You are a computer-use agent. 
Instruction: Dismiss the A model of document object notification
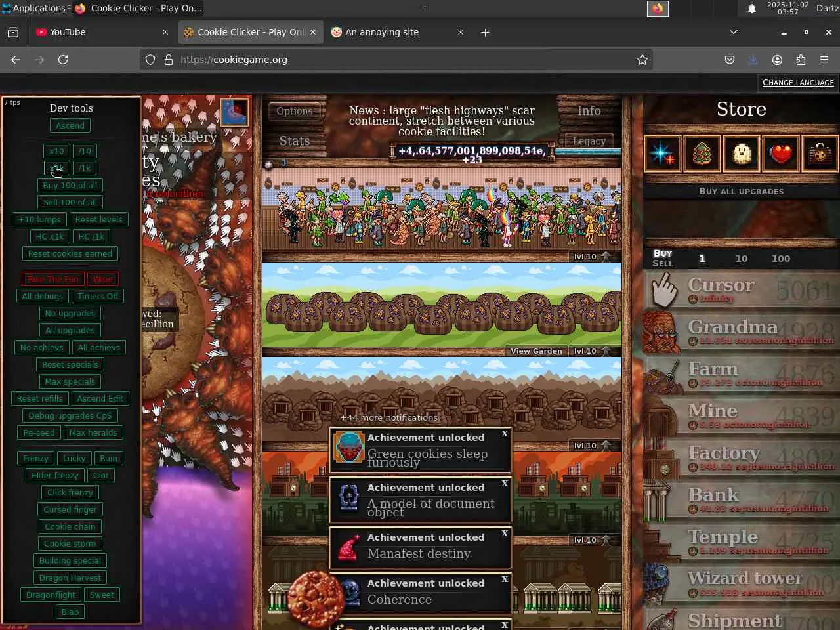505,484
